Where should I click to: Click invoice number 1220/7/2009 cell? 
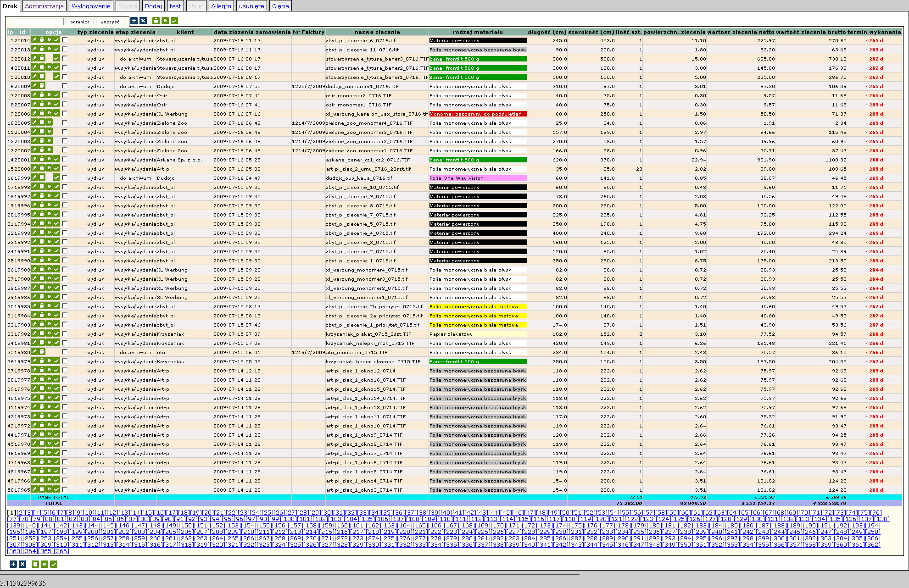tap(308, 86)
